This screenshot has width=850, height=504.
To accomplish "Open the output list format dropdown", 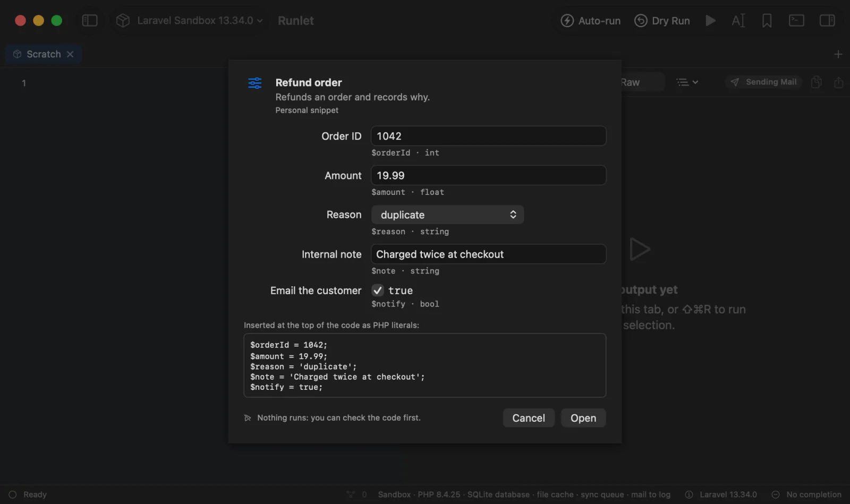I will coord(687,82).
